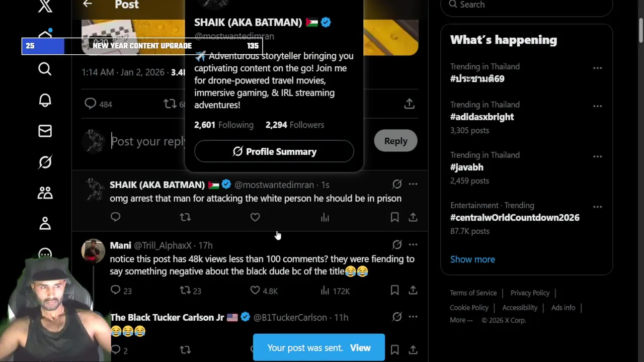Bookmark the SHAIK (AKA BATMAN) reply
This screenshot has width=644, height=362.
pyautogui.click(x=394, y=217)
